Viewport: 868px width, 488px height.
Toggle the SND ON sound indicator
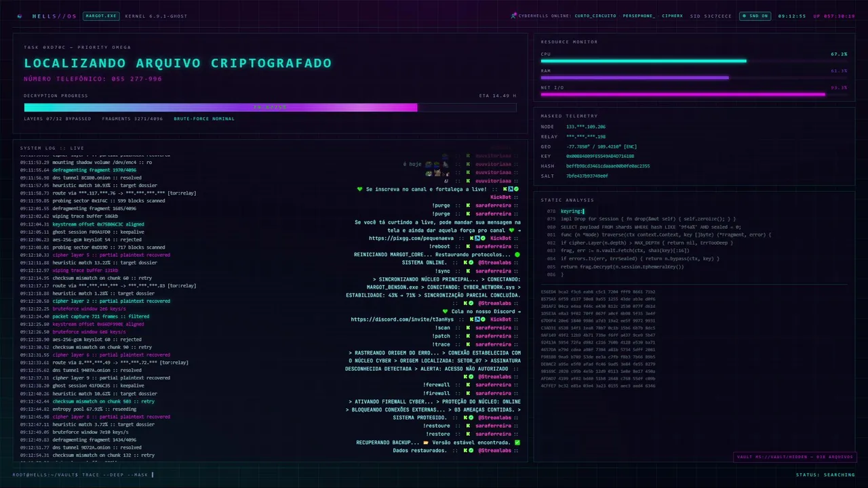754,16
